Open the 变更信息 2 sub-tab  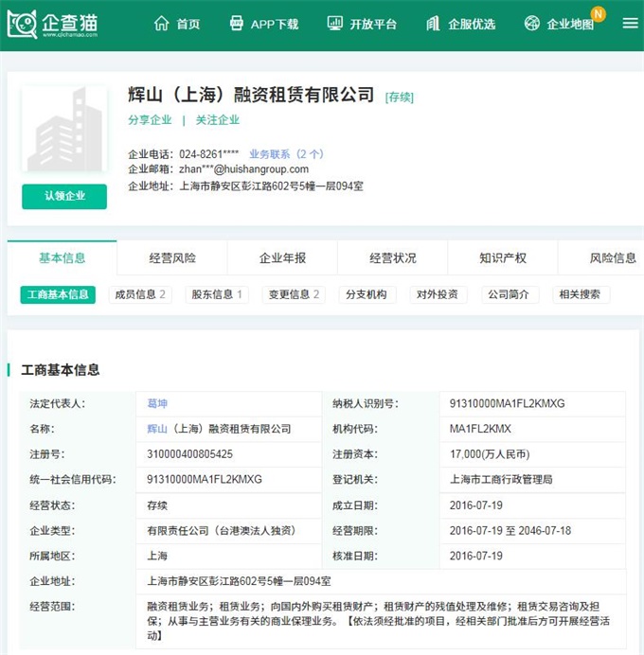click(294, 294)
